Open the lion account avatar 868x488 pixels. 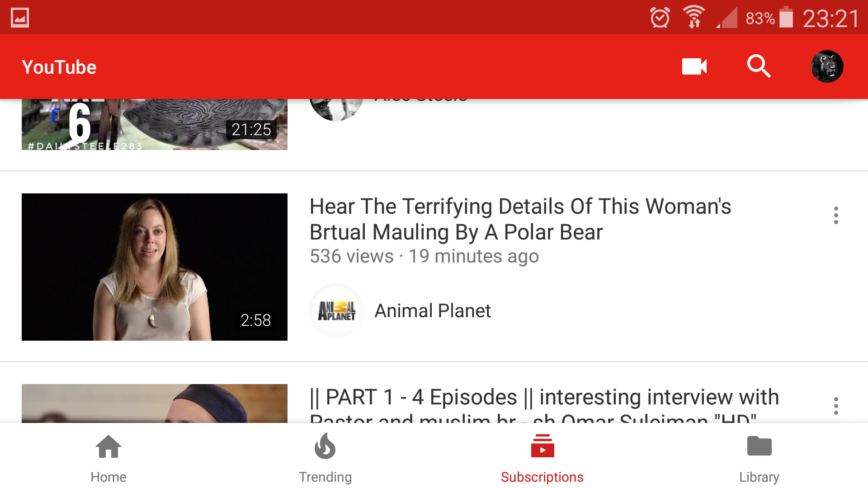coord(827,66)
